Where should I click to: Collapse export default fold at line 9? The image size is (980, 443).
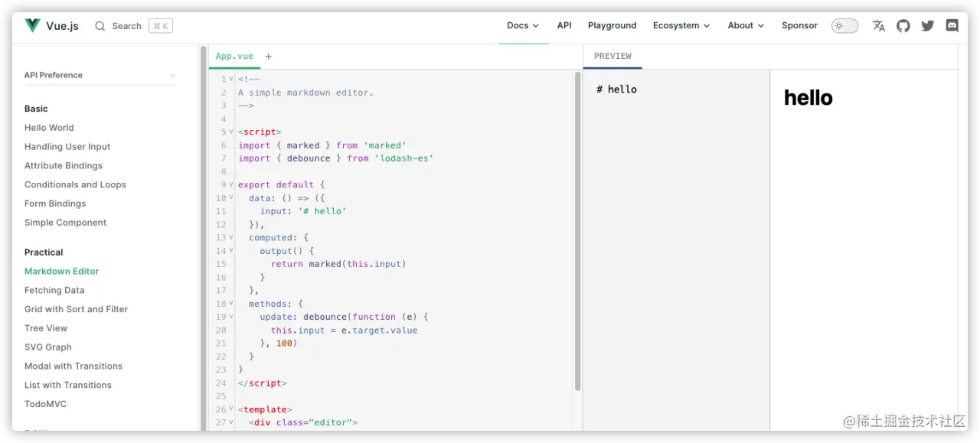pos(231,184)
